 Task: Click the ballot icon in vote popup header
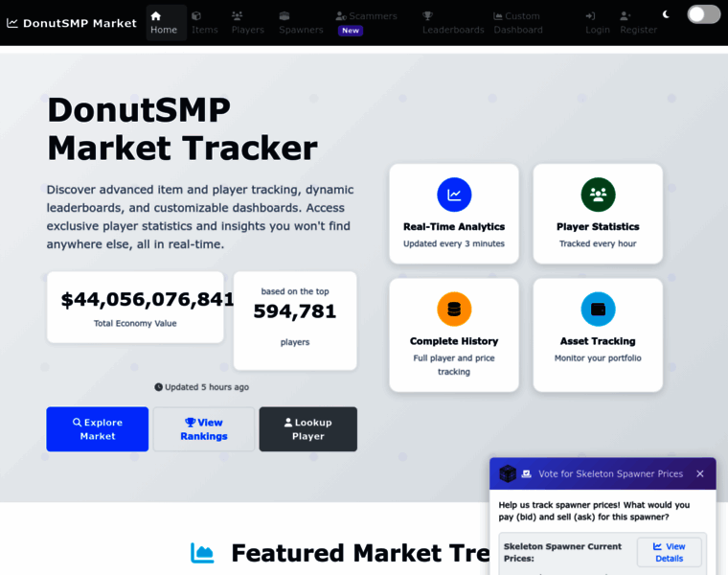527,473
